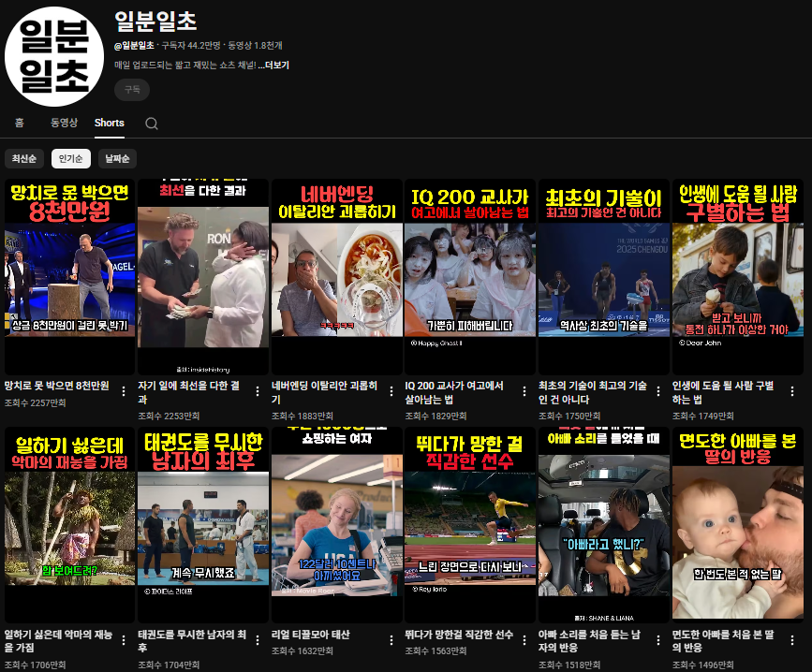Image resolution: width=812 pixels, height=672 pixels.
Task: Select the 최신순 sort chip
Action: [x=24, y=159]
